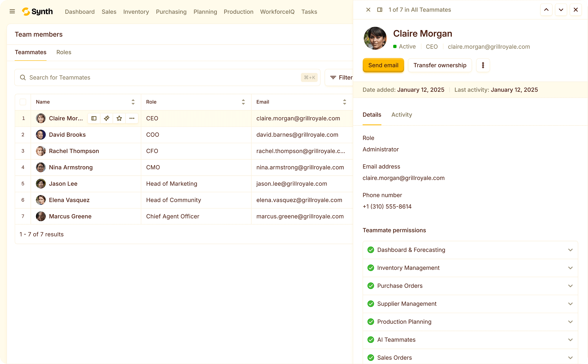
Task: Navigate to the previous teammate with the up arrow
Action: pos(546,10)
